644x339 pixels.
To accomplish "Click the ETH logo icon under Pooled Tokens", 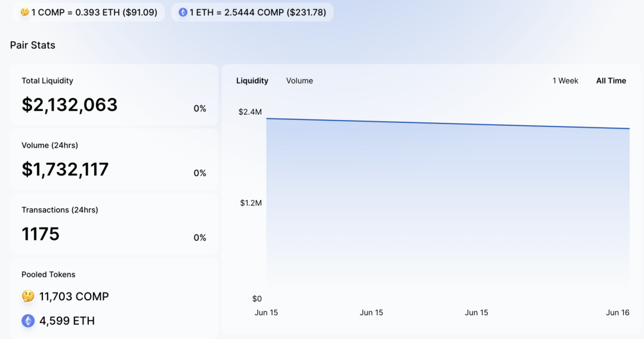I will [x=28, y=320].
